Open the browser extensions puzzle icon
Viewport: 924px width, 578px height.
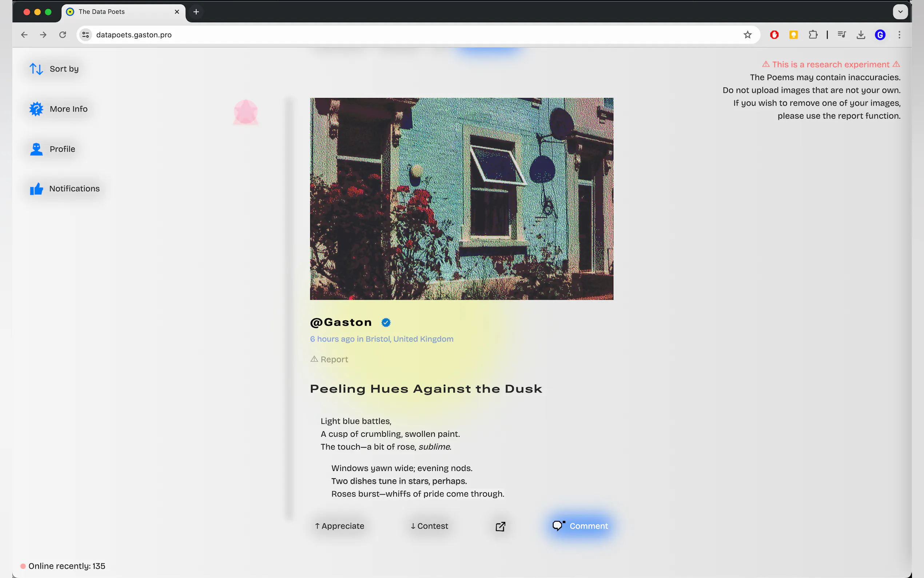pos(813,35)
